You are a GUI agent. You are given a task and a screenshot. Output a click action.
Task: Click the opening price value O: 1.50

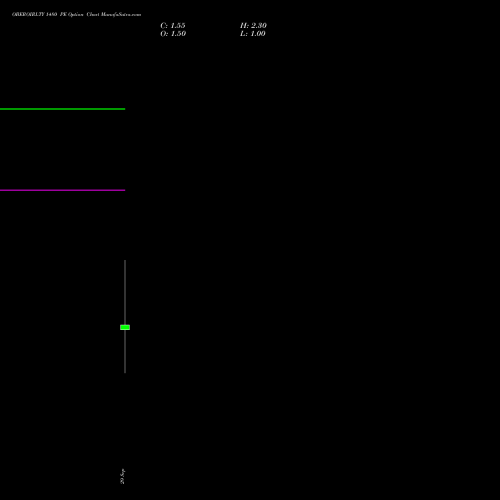tap(173, 34)
